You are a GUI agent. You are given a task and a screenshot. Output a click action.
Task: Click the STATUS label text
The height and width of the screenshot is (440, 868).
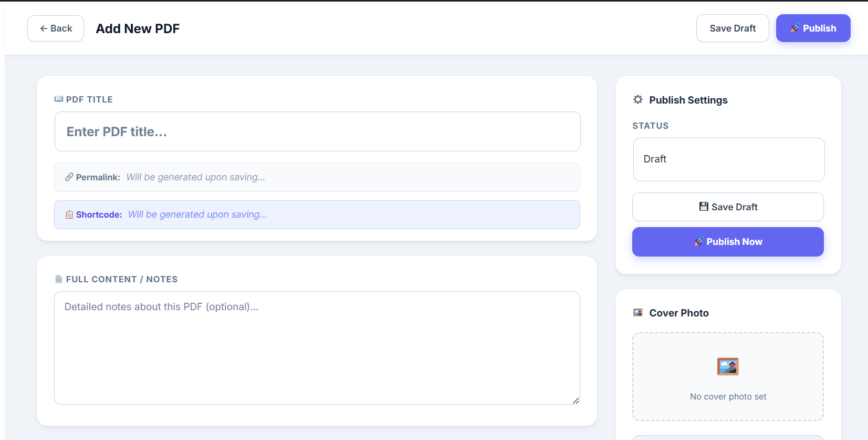point(651,126)
